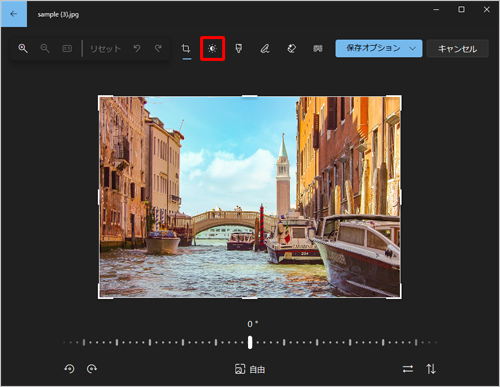
Task: Click the sample (3).jpg file name
Action: pyautogui.click(x=58, y=15)
